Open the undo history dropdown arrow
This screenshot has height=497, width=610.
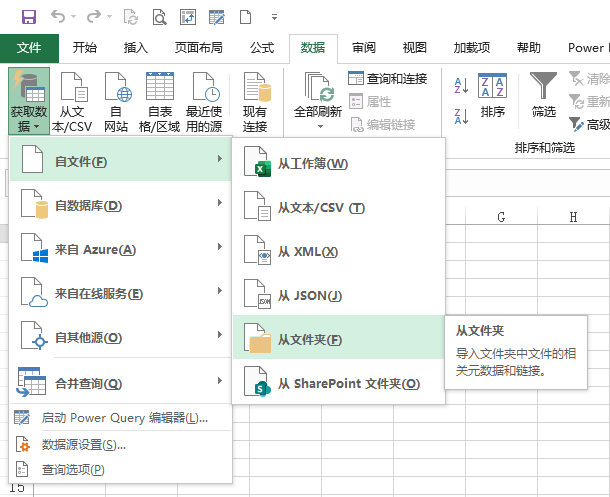[74, 17]
